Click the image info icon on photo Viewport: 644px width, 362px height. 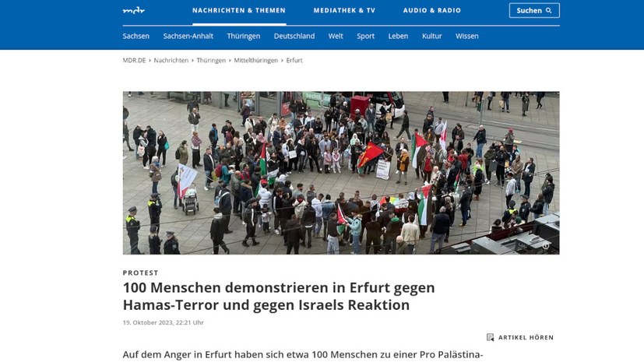point(545,245)
